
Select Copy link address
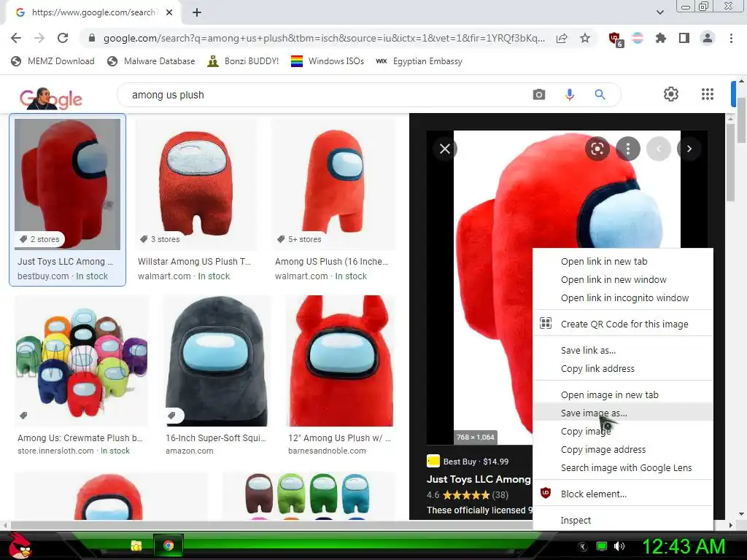pyautogui.click(x=623, y=368)
